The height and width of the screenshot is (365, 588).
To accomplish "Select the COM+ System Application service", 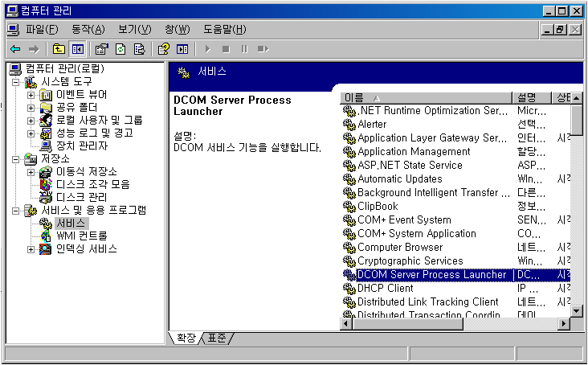I will pyautogui.click(x=457, y=234).
